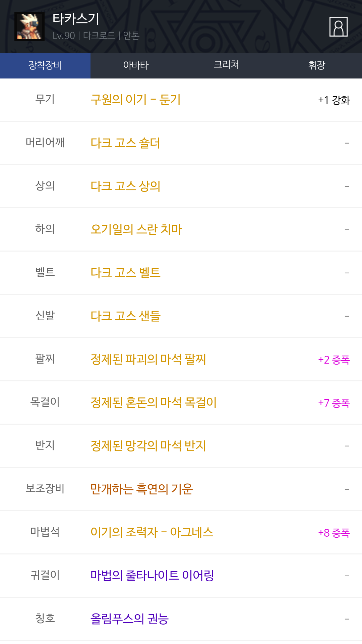362x644 pixels.
Task: Switch to the 아바타 tab
Action: coord(136,65)
